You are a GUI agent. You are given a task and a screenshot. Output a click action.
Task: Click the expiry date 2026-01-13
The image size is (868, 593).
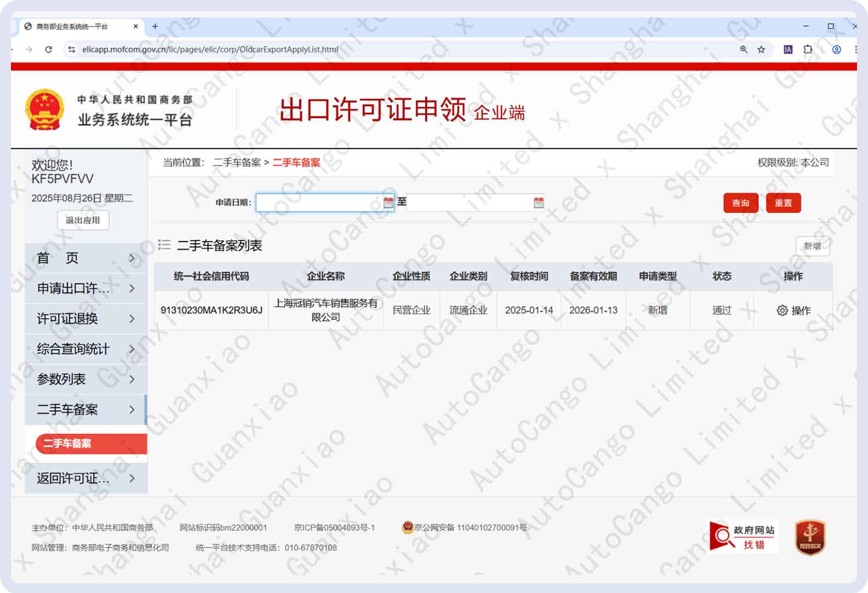pos(593,310)
